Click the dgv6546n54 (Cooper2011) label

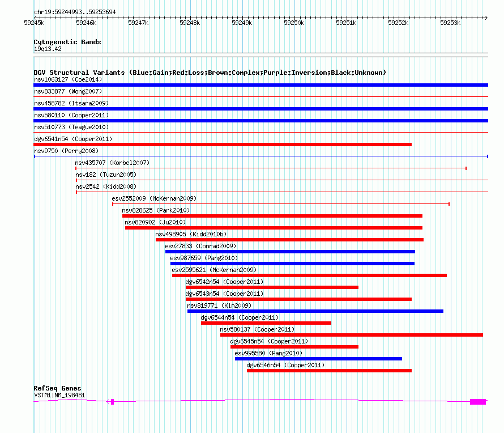coord(285,365)
